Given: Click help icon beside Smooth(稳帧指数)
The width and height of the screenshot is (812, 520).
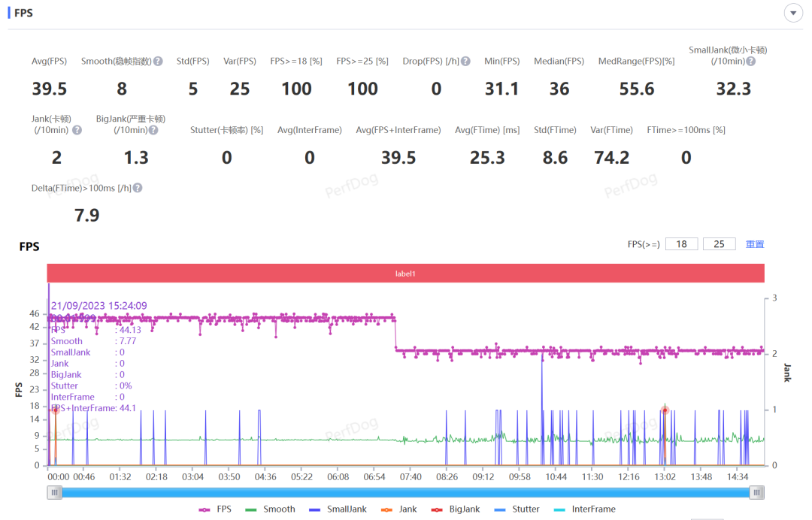Looking at the screenshot, I should coord(158,62).
